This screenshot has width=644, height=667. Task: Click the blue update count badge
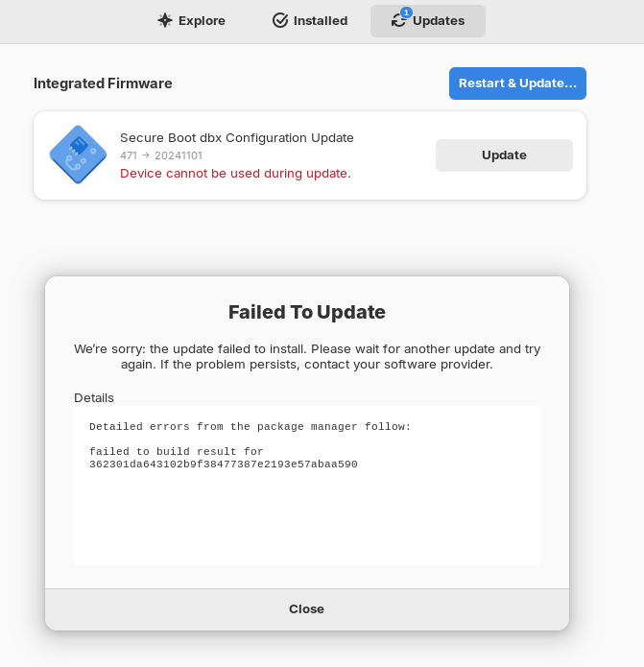pos(406,12)
